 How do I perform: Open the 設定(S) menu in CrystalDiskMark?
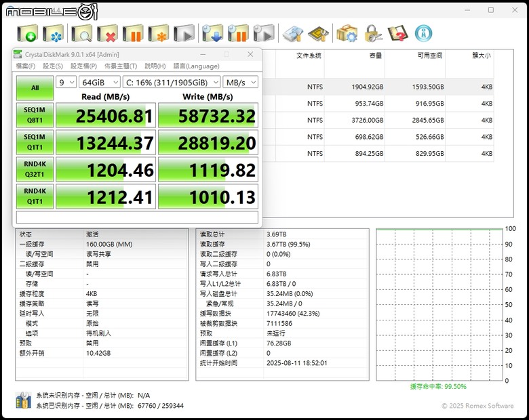pos(53,66)
